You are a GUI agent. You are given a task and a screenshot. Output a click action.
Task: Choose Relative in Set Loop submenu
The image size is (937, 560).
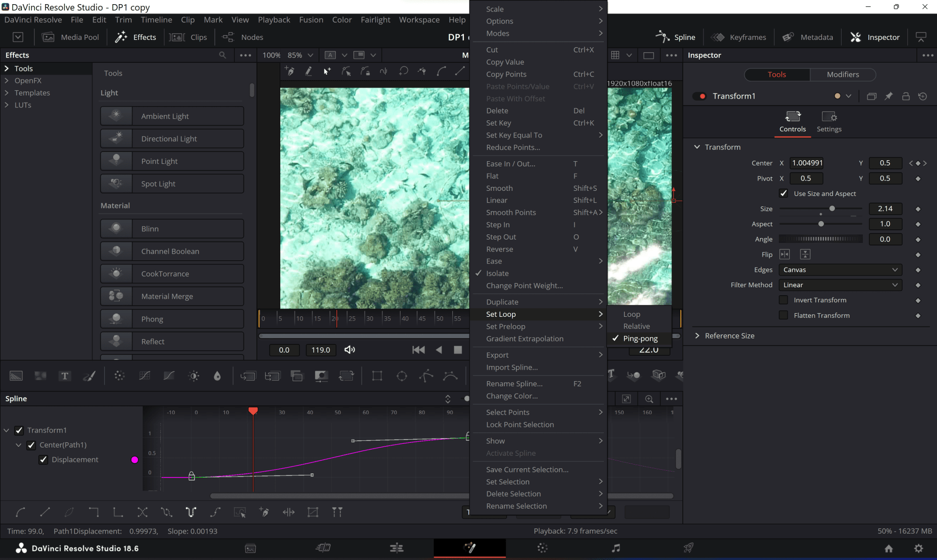(636, 326)
